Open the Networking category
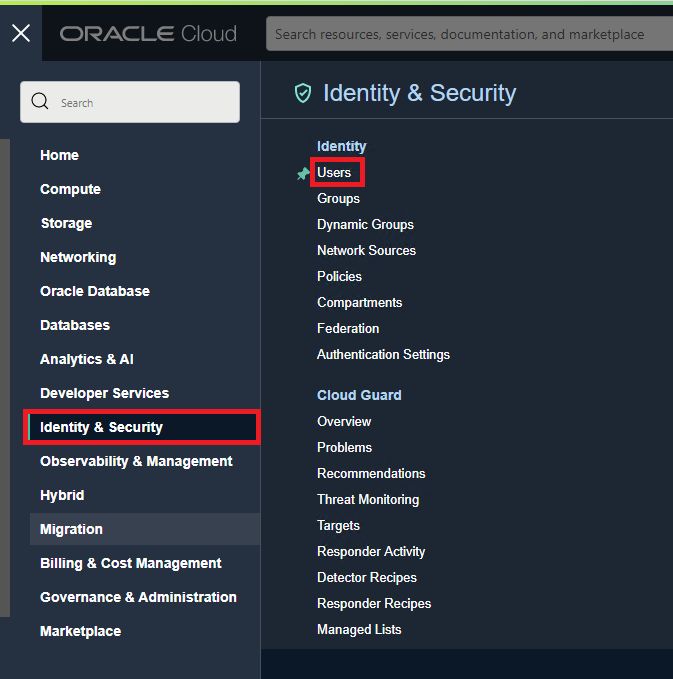The image size is (673, 679). click(78, 257)
